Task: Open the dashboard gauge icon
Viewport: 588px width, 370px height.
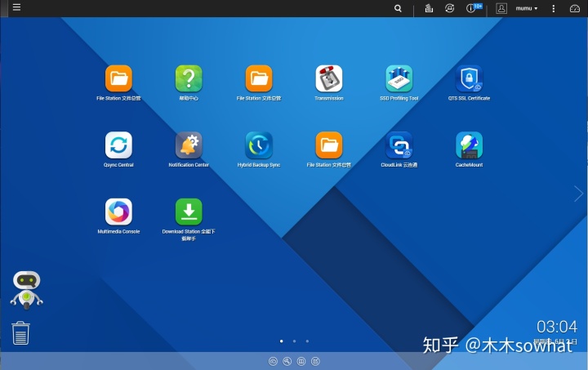Action: [574, 8]
